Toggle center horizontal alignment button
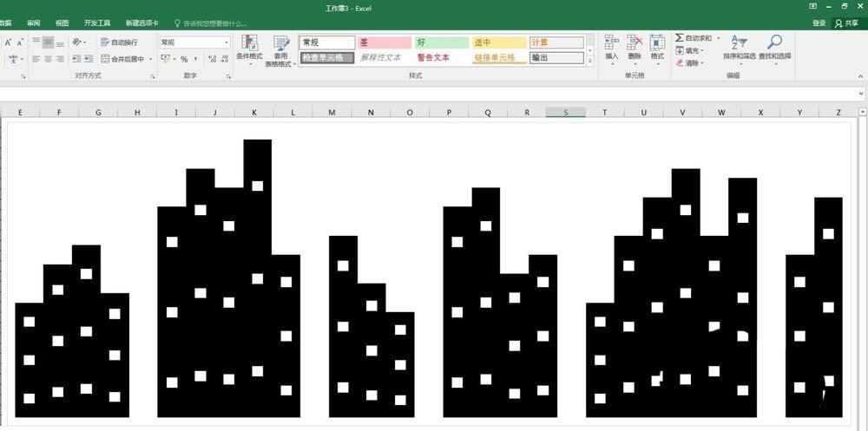Viewport: 868px width, 431px height. coord(48,59)
